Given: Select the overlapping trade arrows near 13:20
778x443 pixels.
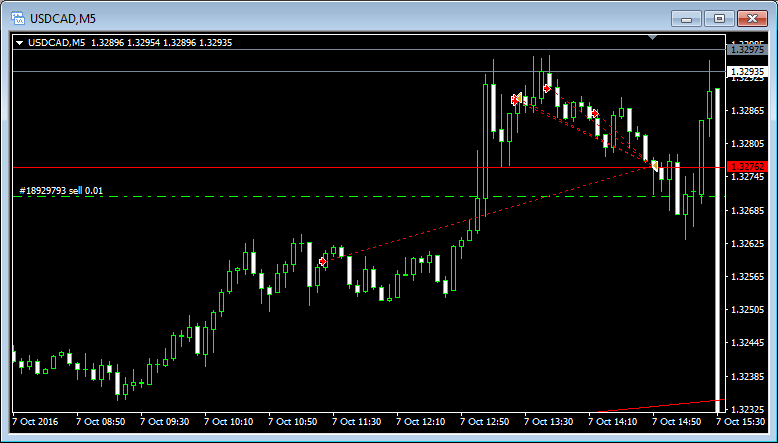Looking at the screenshot, I should coord(517,99).
